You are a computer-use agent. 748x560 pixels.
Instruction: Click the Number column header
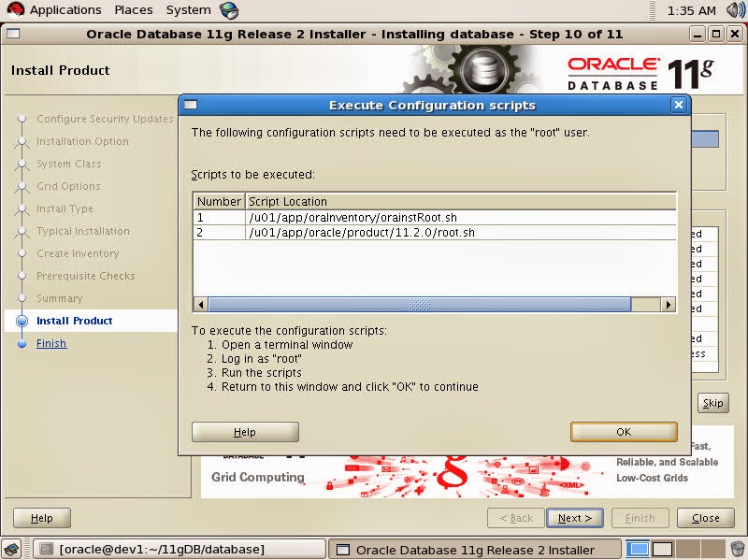(219, 201)
